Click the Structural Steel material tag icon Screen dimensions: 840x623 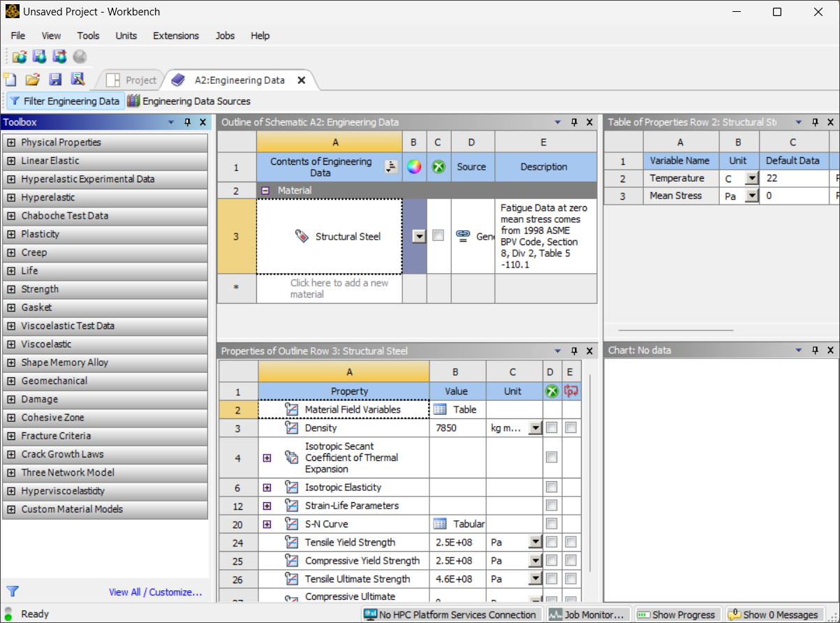pos(302,236)
